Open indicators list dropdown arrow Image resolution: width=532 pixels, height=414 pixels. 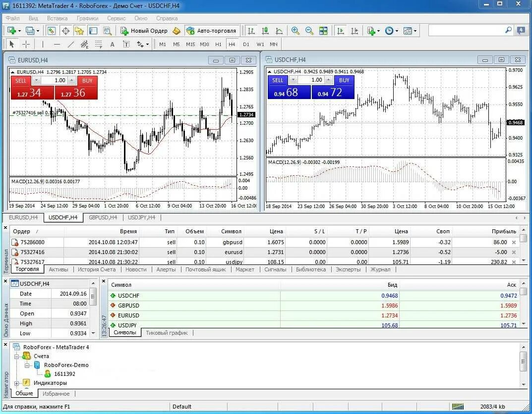coord(378,31)
